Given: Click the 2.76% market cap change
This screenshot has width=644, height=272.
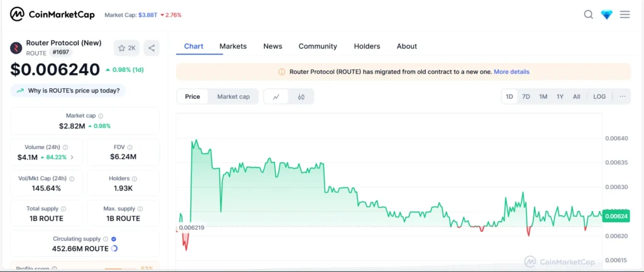Looking at the screenshot, I should [171, 15].
